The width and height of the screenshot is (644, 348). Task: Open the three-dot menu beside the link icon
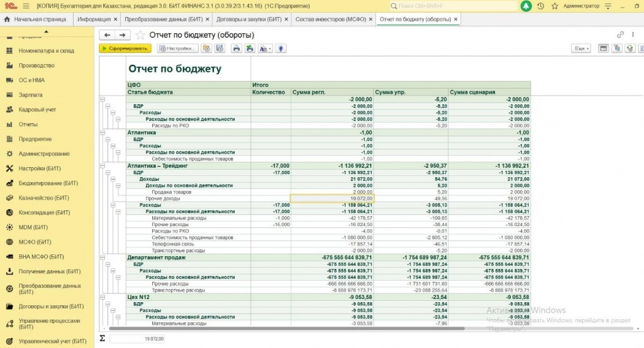633,35
